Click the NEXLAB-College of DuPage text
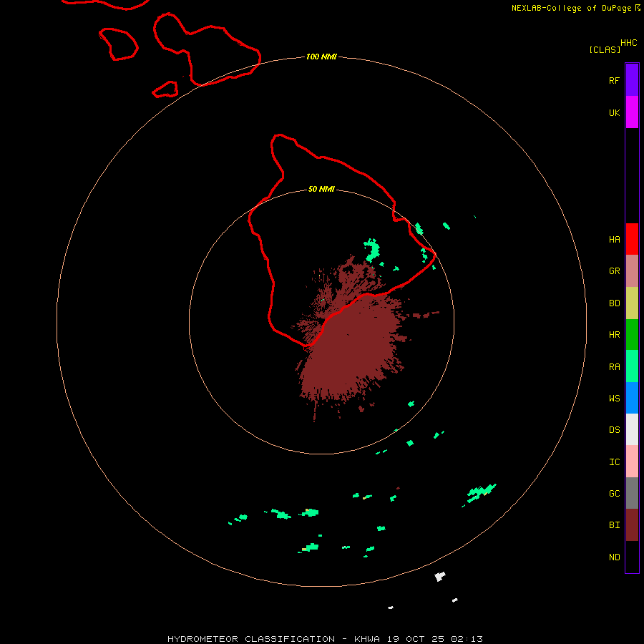This screenshot has height=644, width=644. (571, 8)
